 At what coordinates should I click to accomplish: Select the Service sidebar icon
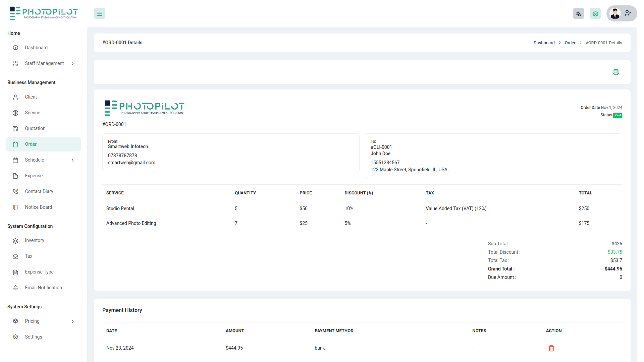pos(15,113)
